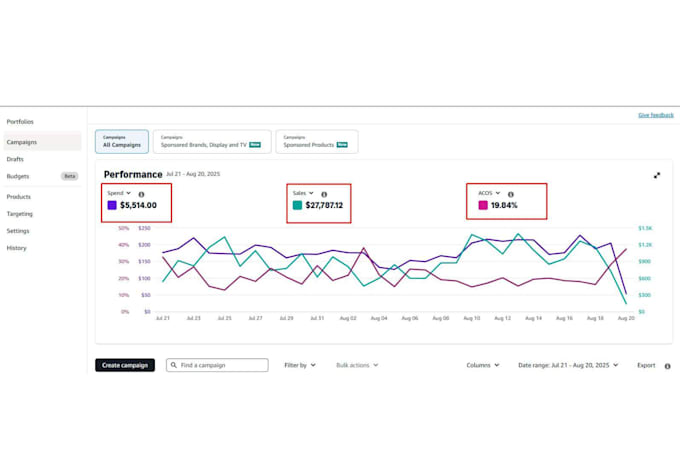This screenshot has width=680, height=459.
Task: Click the purple Spend color swatch
Action: pos(112,205)
